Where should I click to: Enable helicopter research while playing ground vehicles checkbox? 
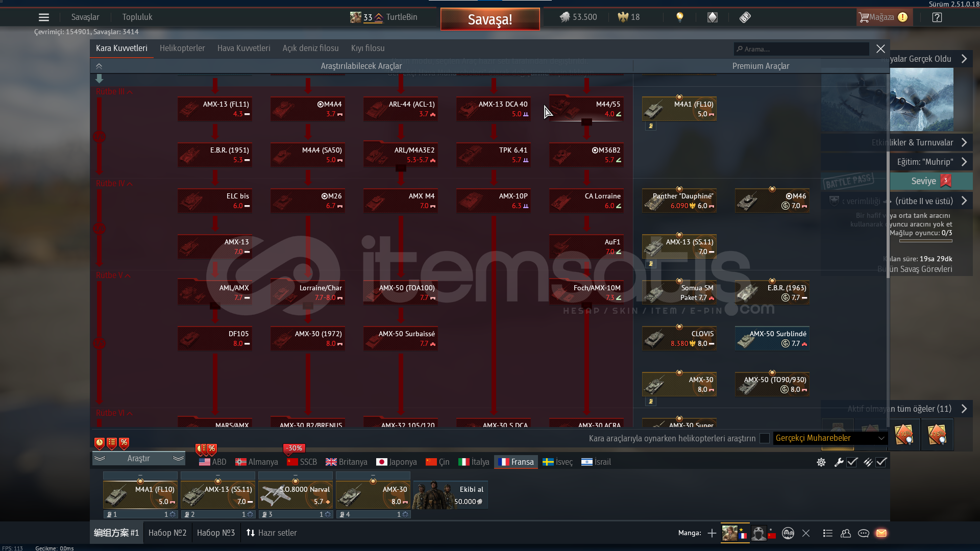pos(764,438)
